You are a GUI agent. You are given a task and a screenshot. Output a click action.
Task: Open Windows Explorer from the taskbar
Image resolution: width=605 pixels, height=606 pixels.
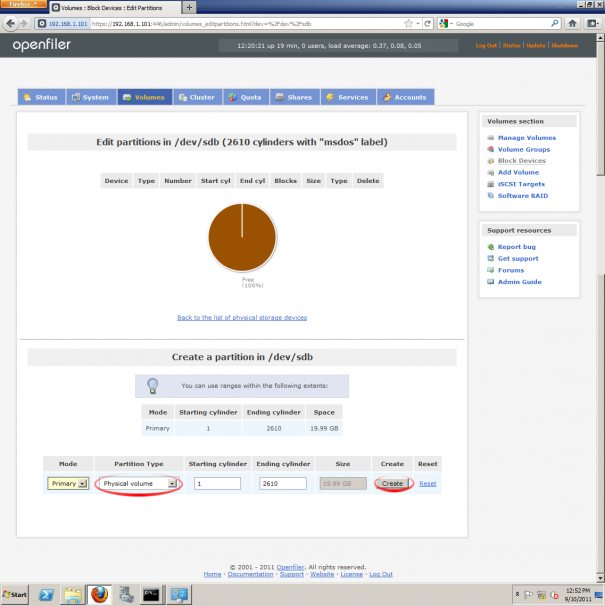[x=73, y=594]
